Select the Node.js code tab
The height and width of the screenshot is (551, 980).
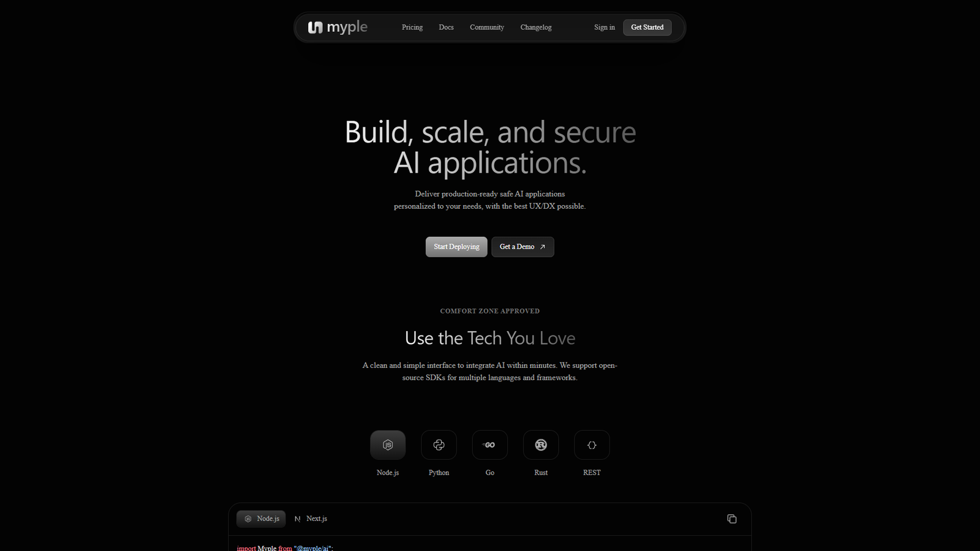pyautogui.click(x=262, y=519)
